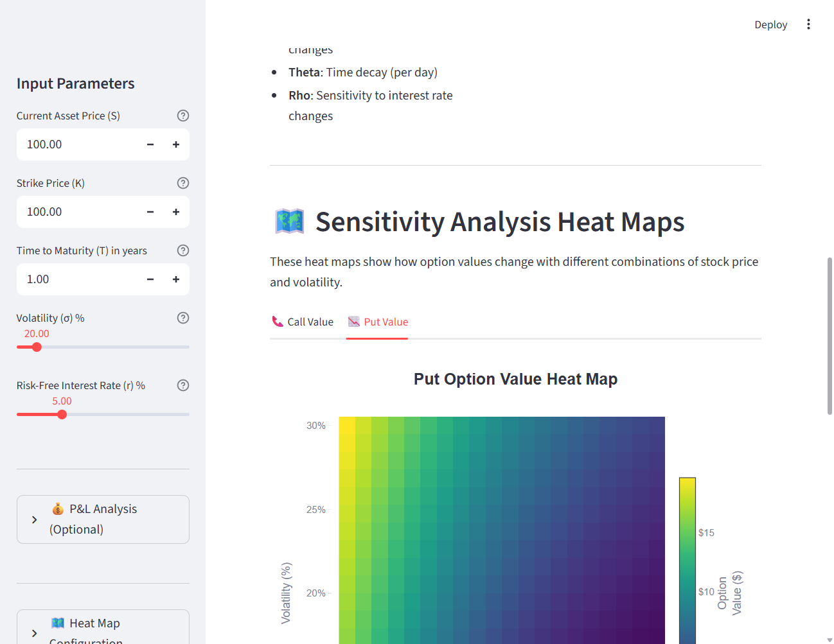Click the Volatility slider handle
834x644 pixels.
point(37,347)
